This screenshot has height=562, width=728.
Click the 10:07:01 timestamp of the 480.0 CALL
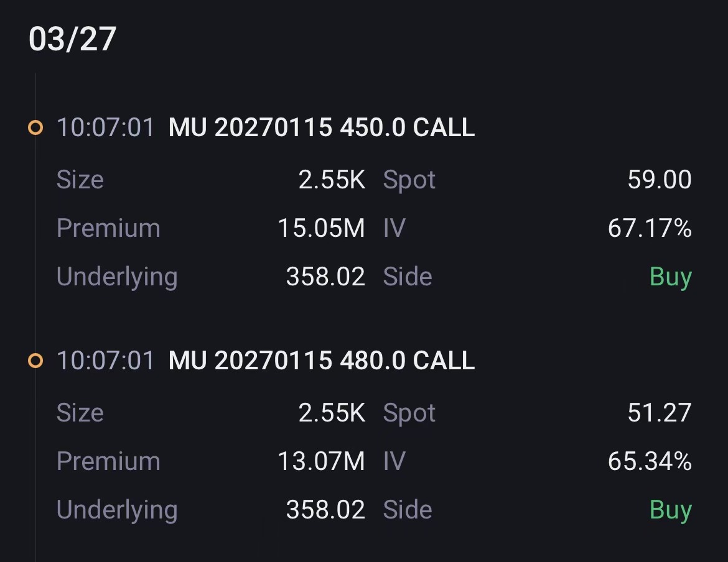[x=105, y=361]
